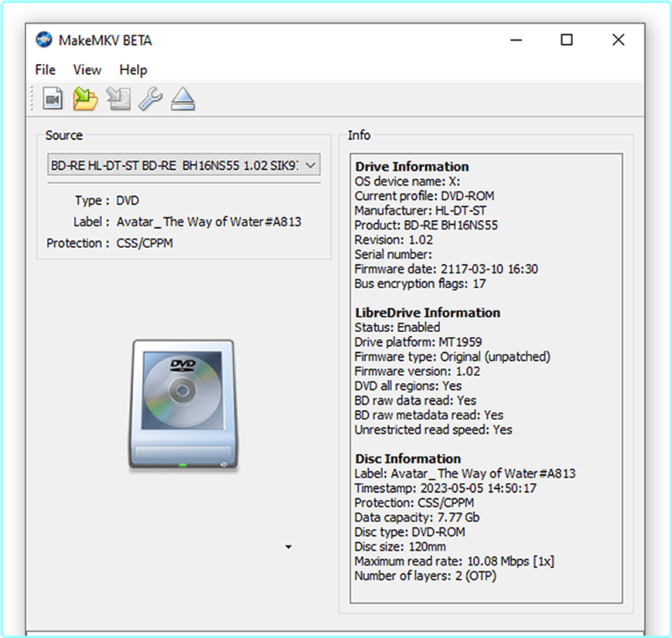Open Preferences with the wrench icon

coord(150,99)
